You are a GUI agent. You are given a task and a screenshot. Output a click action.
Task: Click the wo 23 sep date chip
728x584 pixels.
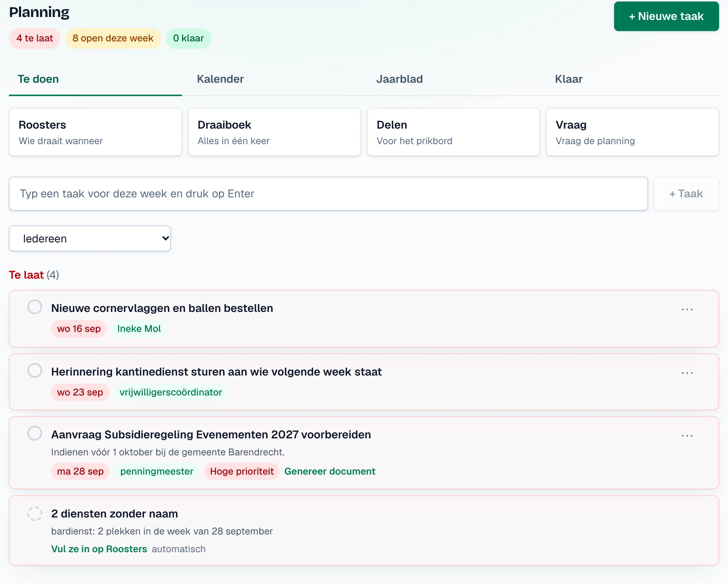[80, 392]
